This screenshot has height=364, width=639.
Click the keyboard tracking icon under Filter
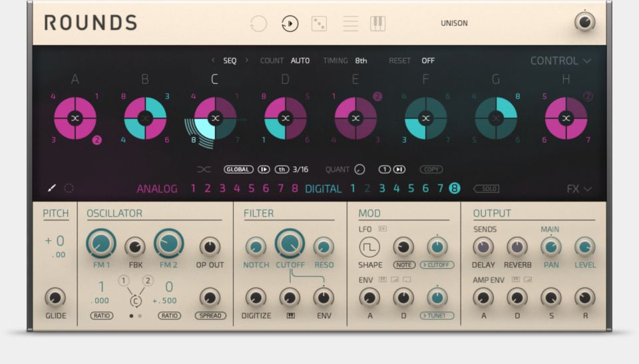click(290, 315)
